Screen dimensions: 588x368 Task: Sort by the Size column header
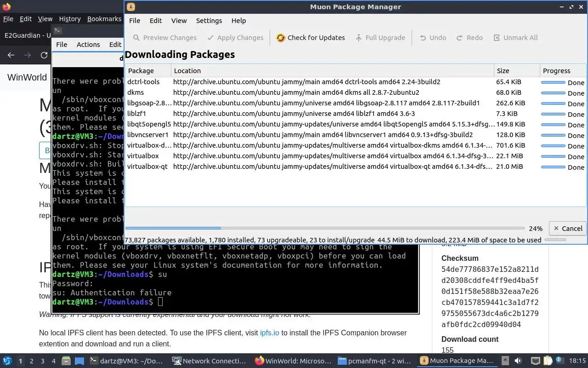(517, 71)
